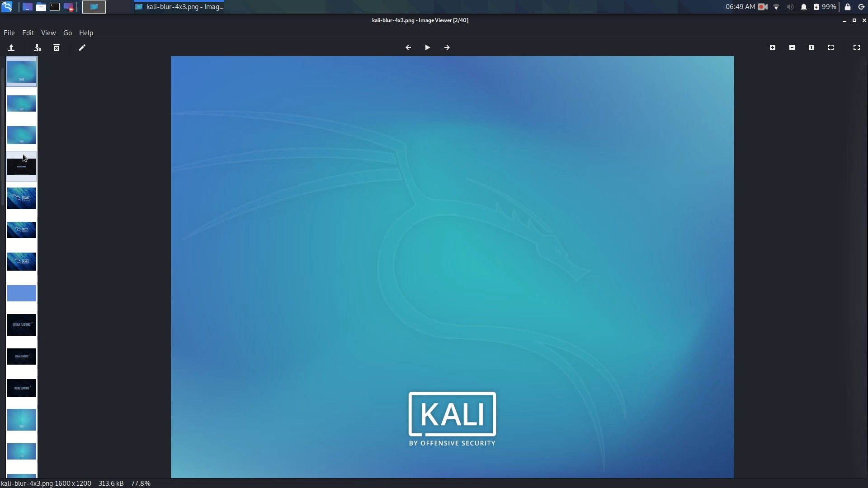Open the Go menu
The width and height of the screenshot is (868, 488).
point(67,33)
